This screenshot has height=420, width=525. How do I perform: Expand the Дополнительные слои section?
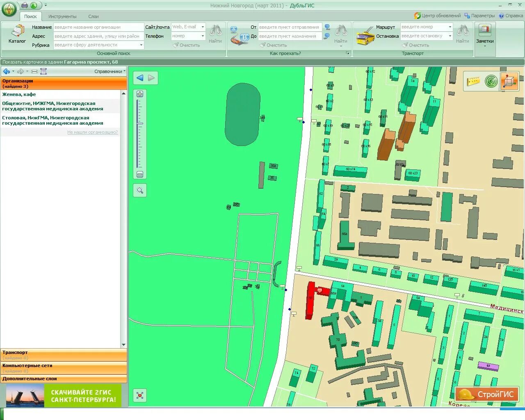tap(64, 379)
